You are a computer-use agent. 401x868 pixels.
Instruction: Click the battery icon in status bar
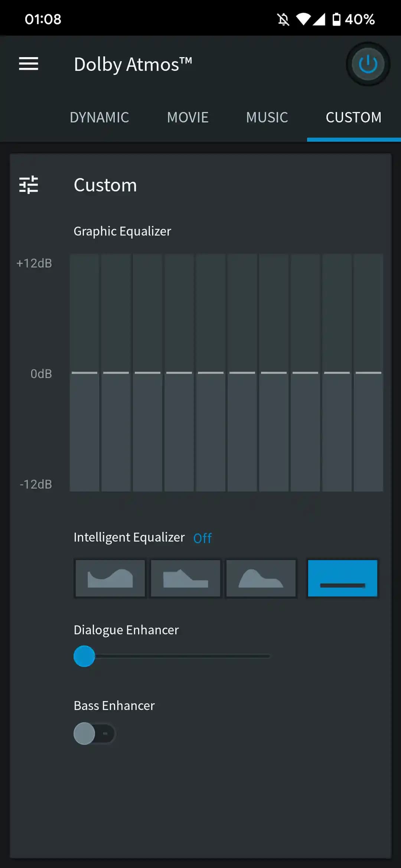(336, 19)
